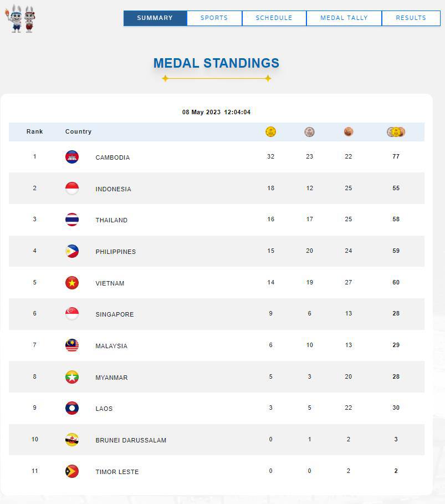This screenshot has width=445, height=504.
Task: Click the silver medal column icon
Action: [x=309, y=132]
